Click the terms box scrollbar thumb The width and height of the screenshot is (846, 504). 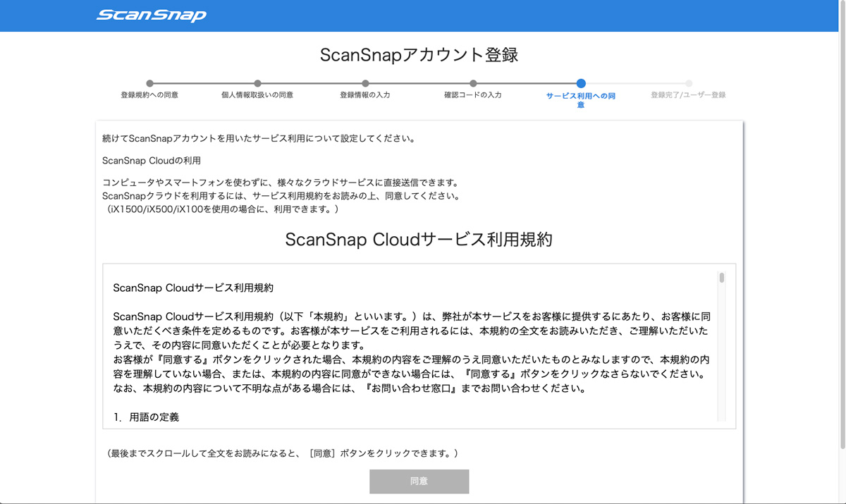722,278
